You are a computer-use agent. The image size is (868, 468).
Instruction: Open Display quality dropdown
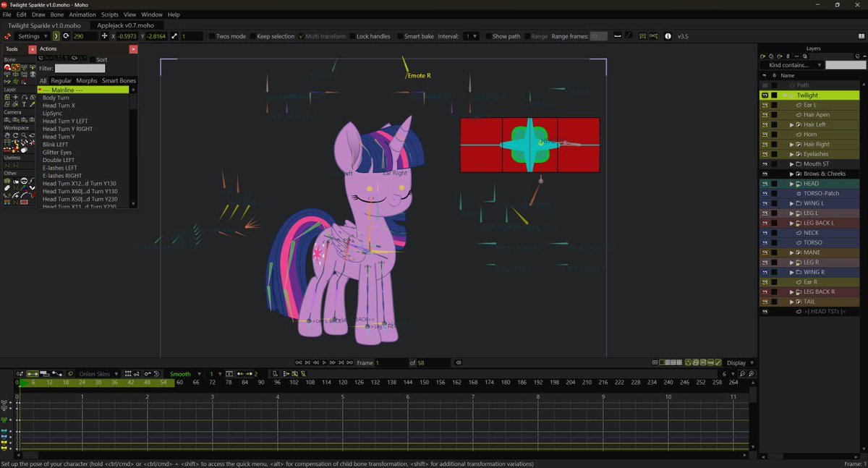tap(740, 362)
